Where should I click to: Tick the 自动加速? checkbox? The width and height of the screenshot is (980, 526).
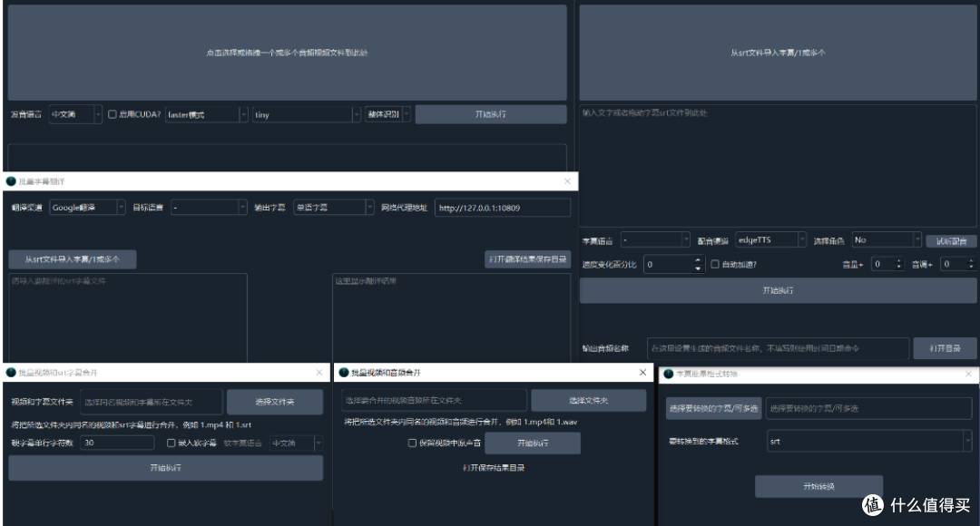tap(715, 264)
